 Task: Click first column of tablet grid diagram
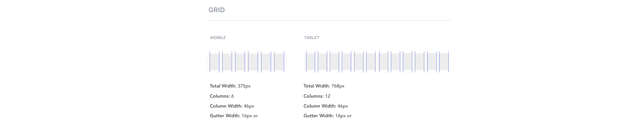point(311,62)
